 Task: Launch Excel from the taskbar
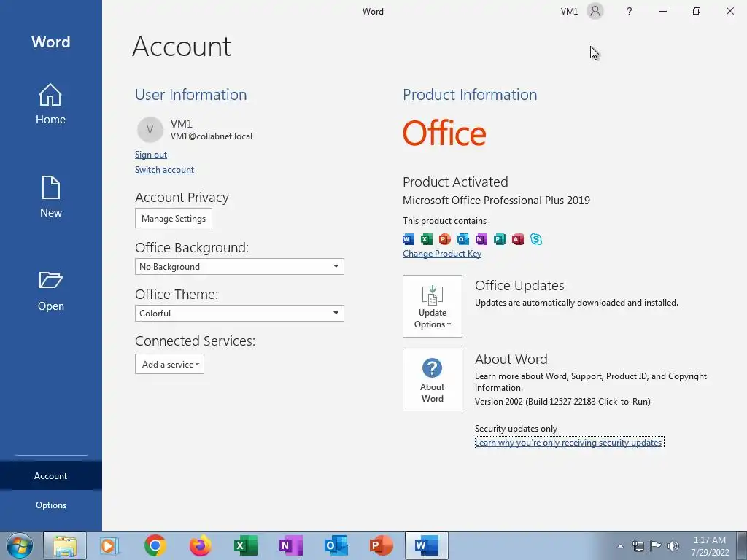[x=245, y=545]
